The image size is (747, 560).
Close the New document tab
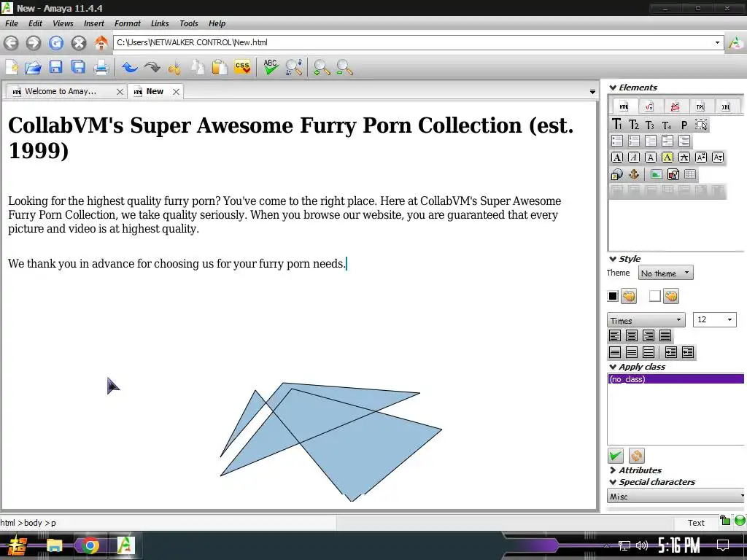point(177,92)
